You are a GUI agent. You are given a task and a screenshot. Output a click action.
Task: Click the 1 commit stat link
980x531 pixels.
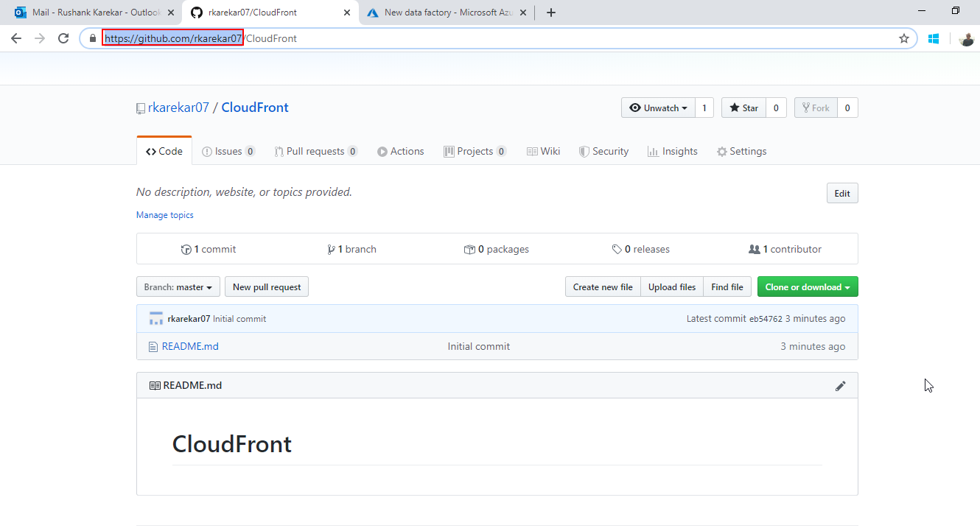pos(209,250)
